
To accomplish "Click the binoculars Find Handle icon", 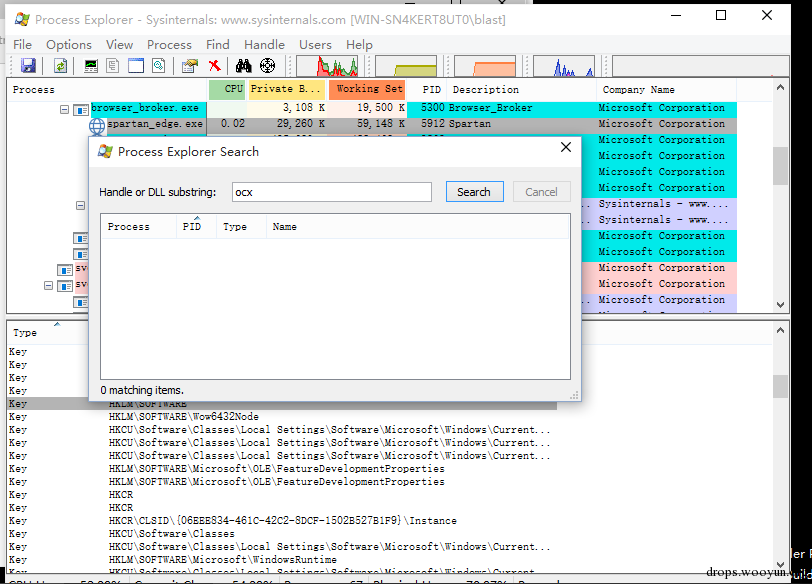I will (243, 66).
